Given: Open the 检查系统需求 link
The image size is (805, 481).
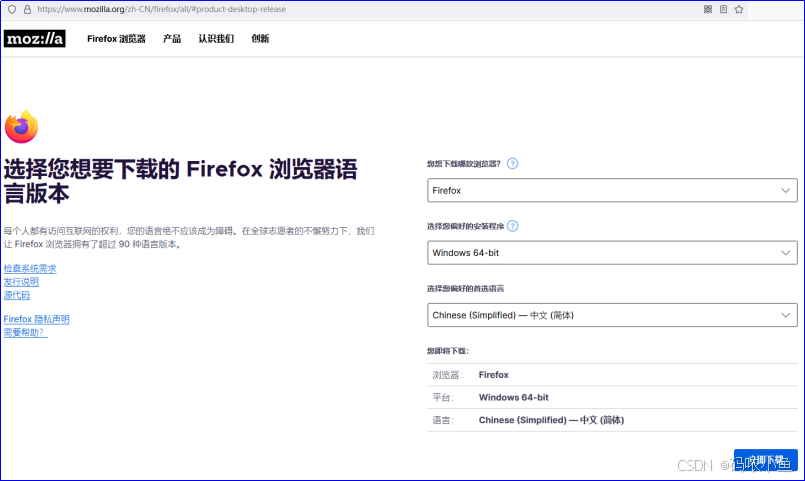Looking at the screenshot, I should pyautogui.click(x=30, y=268).
